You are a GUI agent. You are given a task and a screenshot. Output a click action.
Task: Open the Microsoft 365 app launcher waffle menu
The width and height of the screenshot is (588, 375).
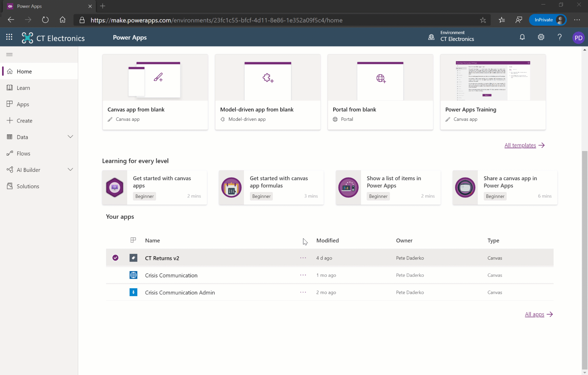[9, 37]
